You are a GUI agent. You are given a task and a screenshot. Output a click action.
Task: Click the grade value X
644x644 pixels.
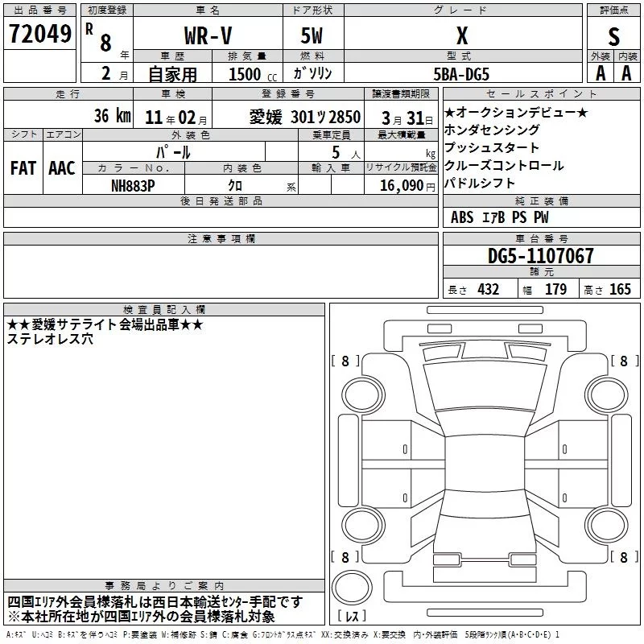[x=462, y=35]
